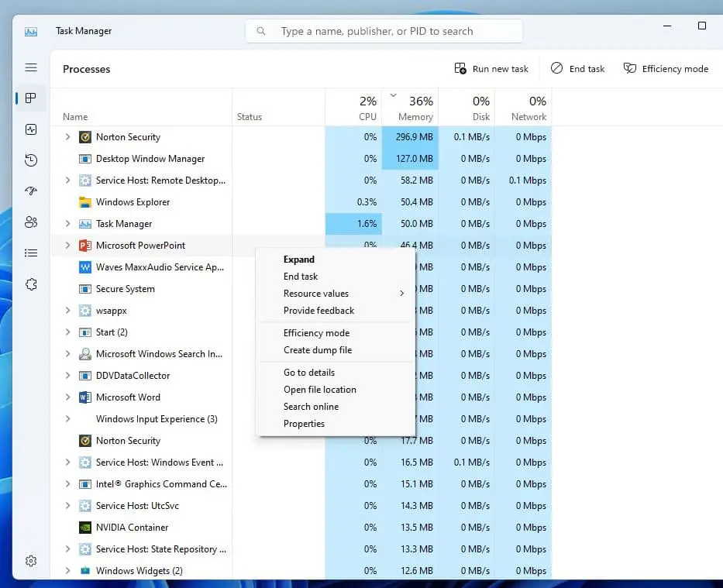Select End task in context menu
This screenshot has height=588, width=723.
[301, 277]
